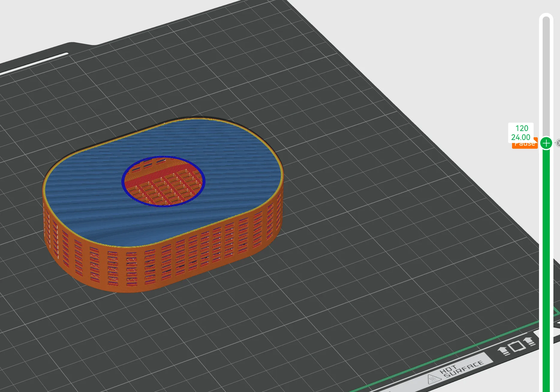
Task: Select the orange Pause marker tag
Action: (x=525, y=144)
